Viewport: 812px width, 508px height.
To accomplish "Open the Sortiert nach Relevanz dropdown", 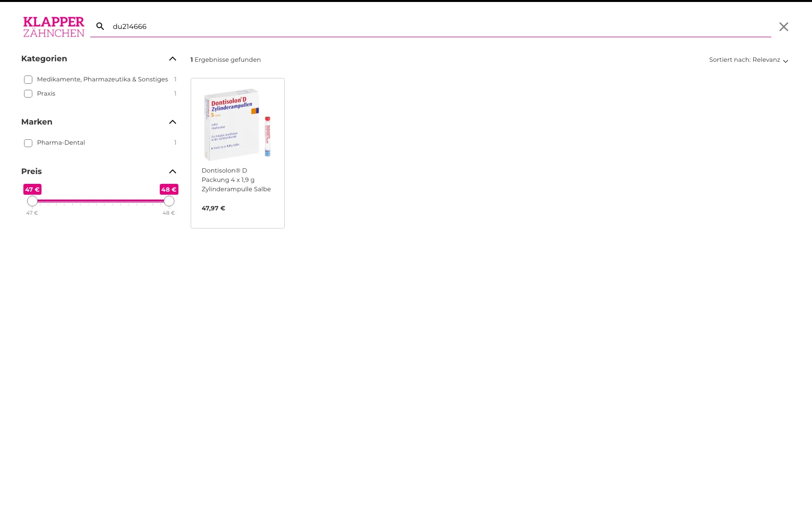I will point(748,60).
